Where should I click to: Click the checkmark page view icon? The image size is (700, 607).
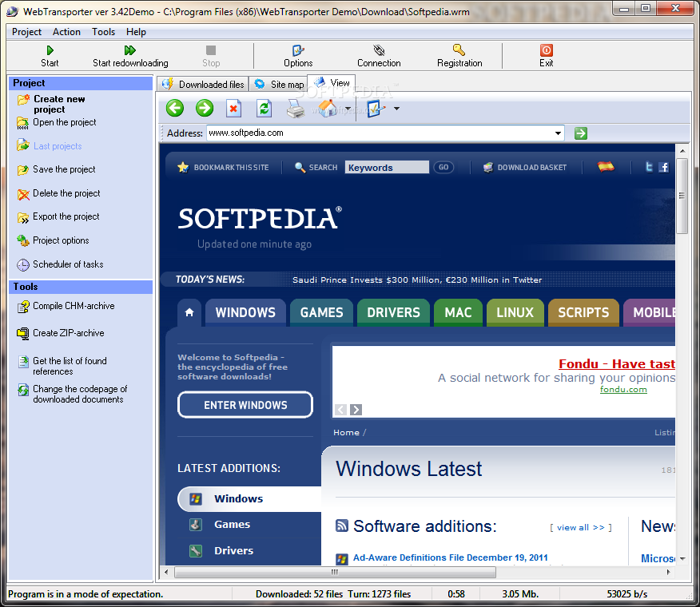pos(376,109)
